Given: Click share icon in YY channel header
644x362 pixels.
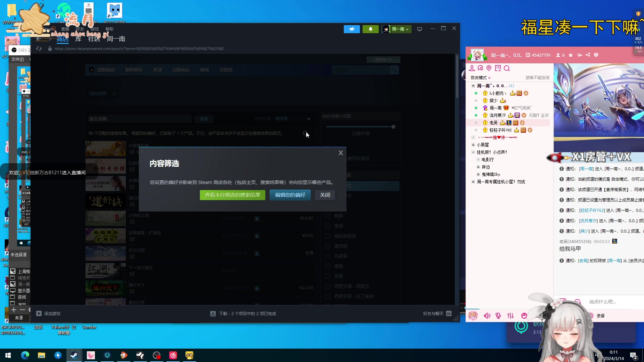Looking at the screenshot, I should [588, 55].
